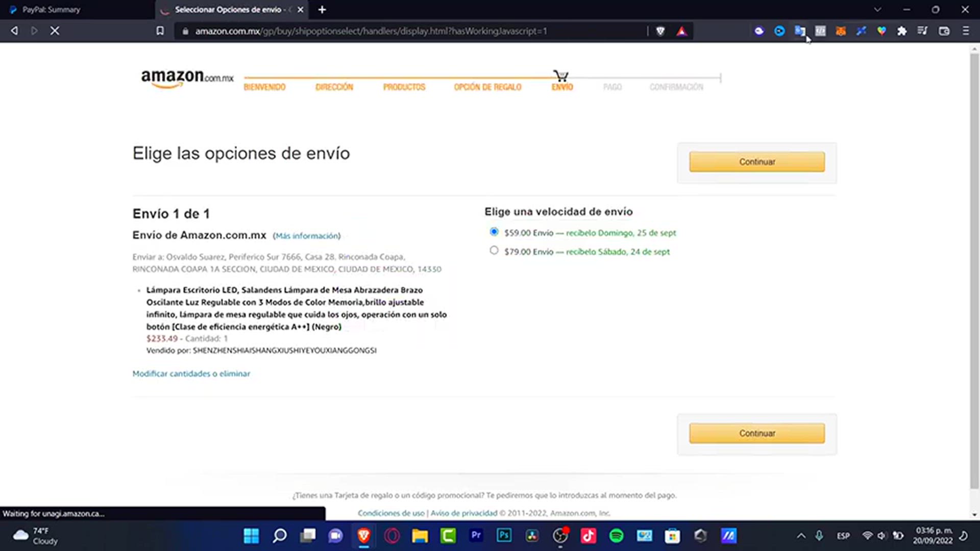Open the Brave wallet icon

click(x=944, y=31)
